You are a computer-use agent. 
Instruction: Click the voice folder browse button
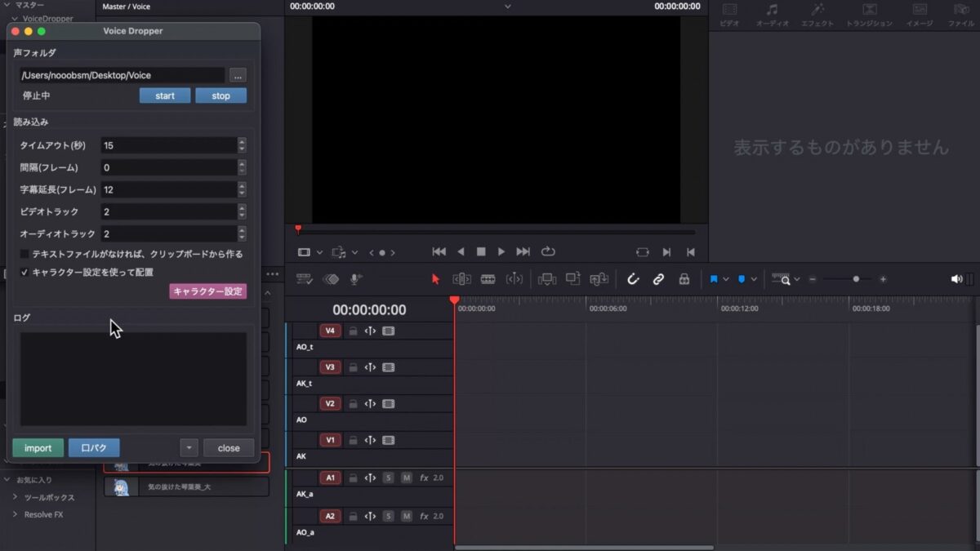pos(238,75)
